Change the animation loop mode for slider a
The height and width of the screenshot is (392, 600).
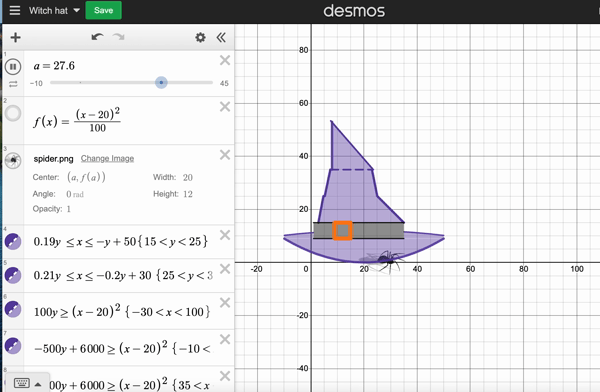[13, 84]
